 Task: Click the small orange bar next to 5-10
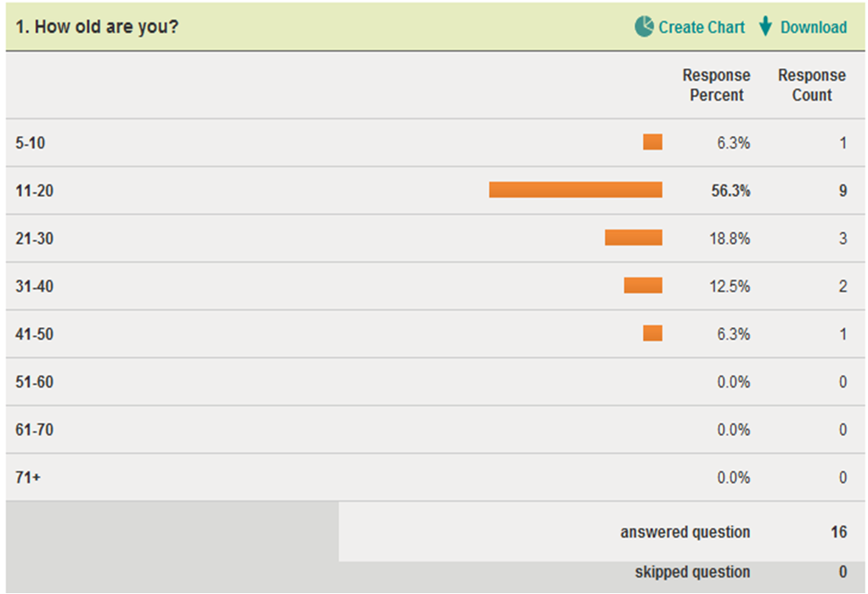652,142
